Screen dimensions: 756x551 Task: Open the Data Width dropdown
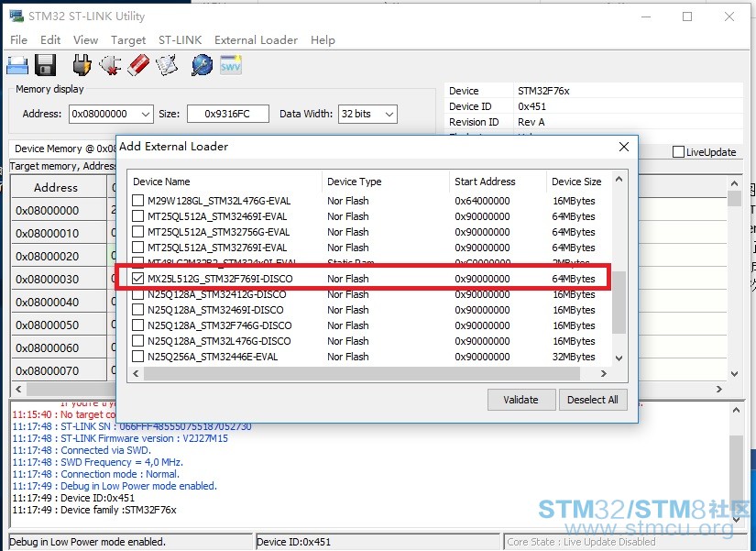[x=389, y=115]
